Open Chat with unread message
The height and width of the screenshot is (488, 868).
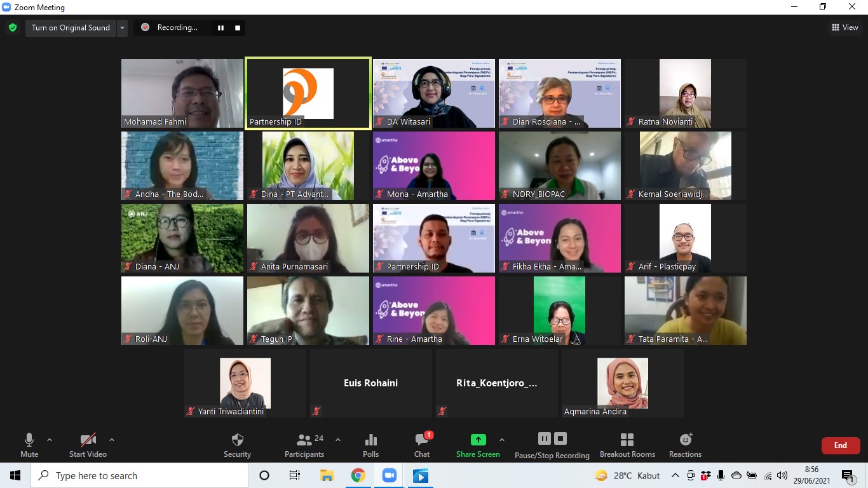[x=422, y=445]
